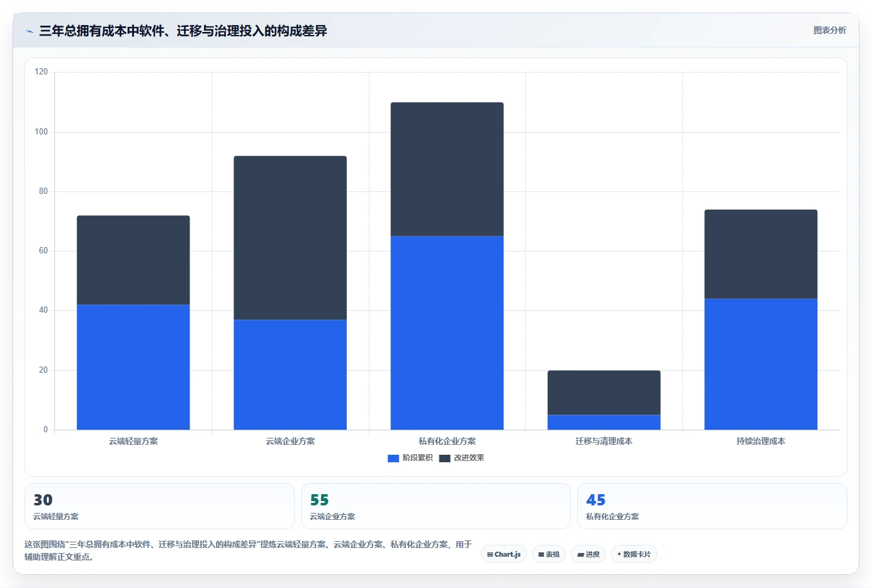The image size is (872, 588).
Task: Click the blue bar segment for 持续治理成本
Action: click(x=761, y=364)
